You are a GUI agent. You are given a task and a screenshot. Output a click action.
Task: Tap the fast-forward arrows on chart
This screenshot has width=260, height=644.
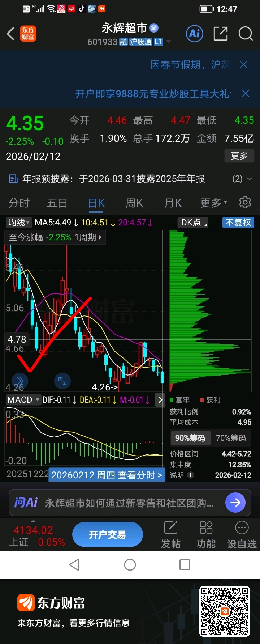coord(20,381)
